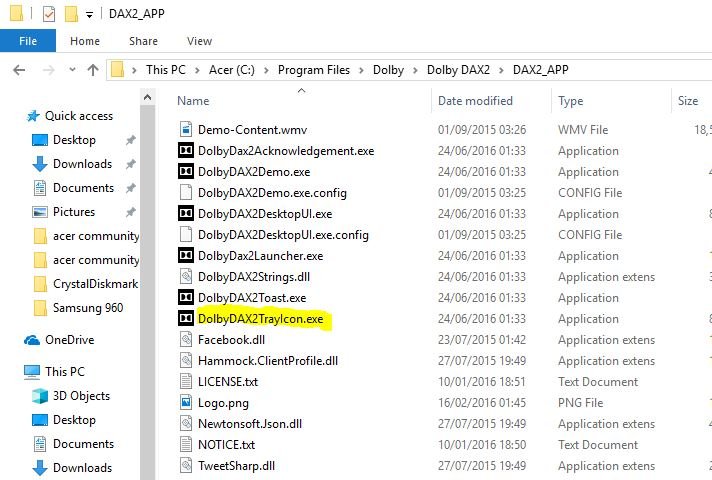The width and height of the screenshot is (712, 480).
Task: Click navigation pane scroll up arrow
Action: [x=147, y=97]
